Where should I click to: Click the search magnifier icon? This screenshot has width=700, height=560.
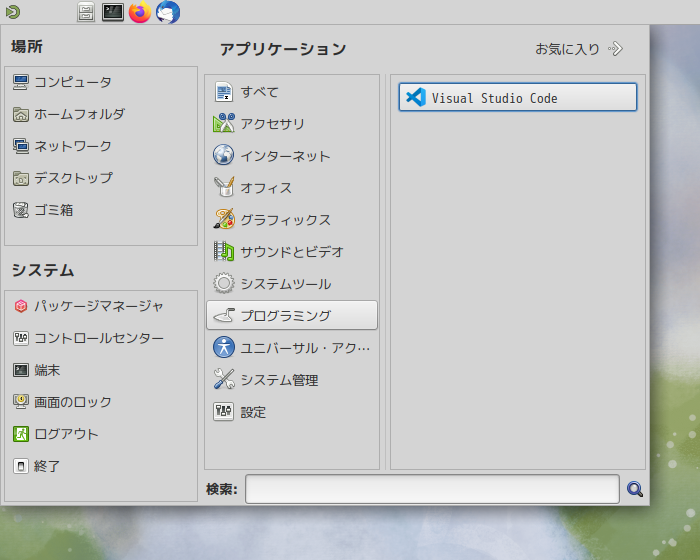click(634, 489)
